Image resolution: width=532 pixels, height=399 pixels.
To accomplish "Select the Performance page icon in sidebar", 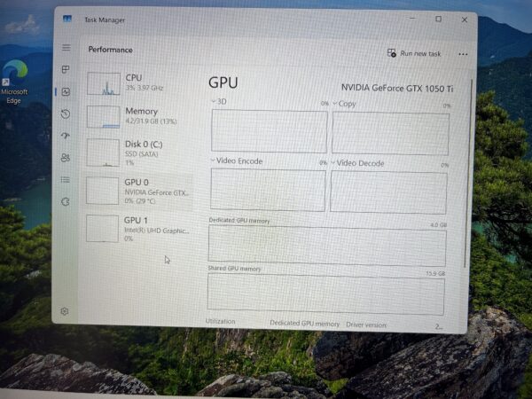I will pos(66,91).
